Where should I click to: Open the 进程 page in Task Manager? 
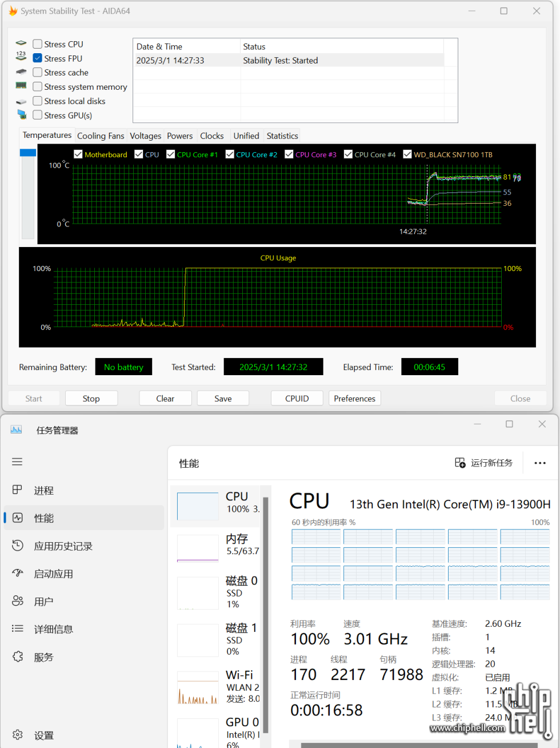tap(84, 490)
